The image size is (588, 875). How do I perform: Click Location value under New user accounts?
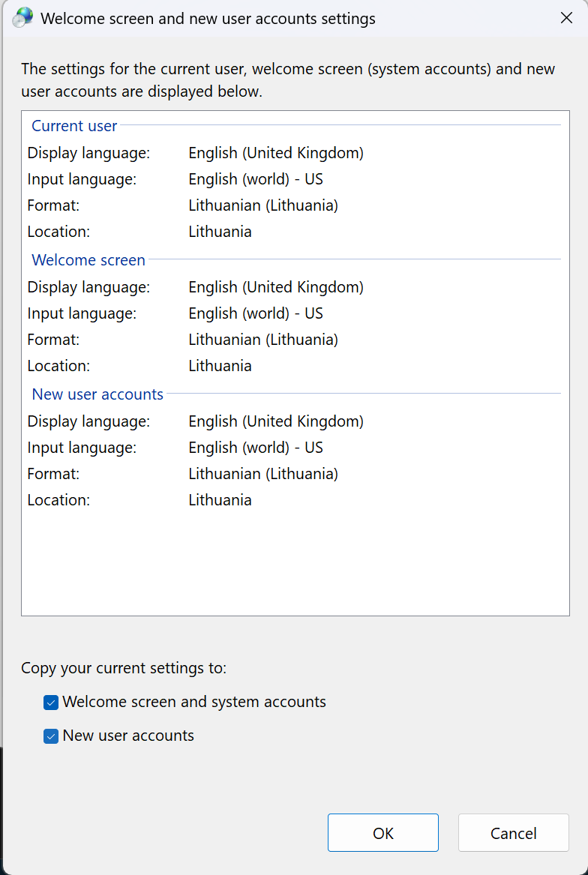click(220, 499)
